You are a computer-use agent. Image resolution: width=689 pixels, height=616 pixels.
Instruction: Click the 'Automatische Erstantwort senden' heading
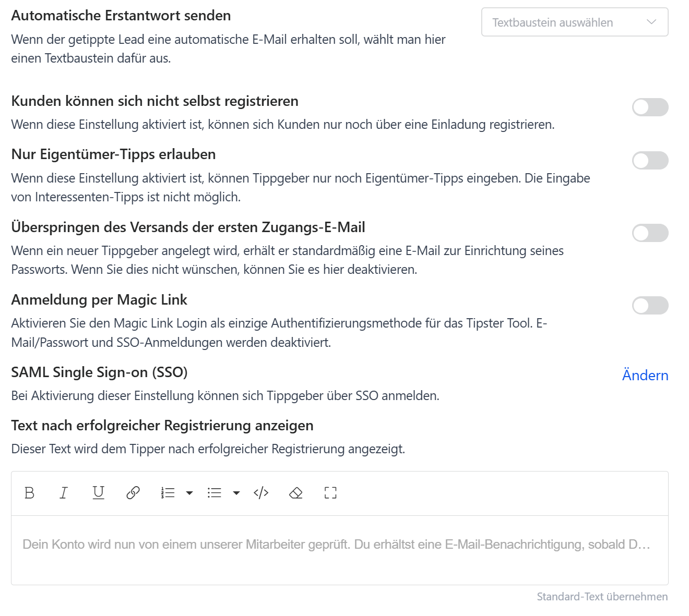coord(121,16)
